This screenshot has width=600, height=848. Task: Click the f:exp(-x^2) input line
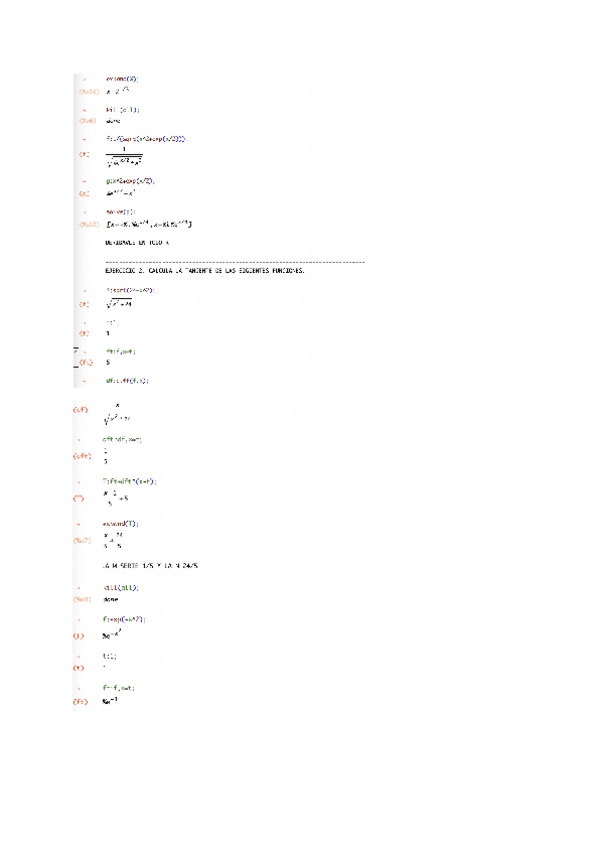124,619
